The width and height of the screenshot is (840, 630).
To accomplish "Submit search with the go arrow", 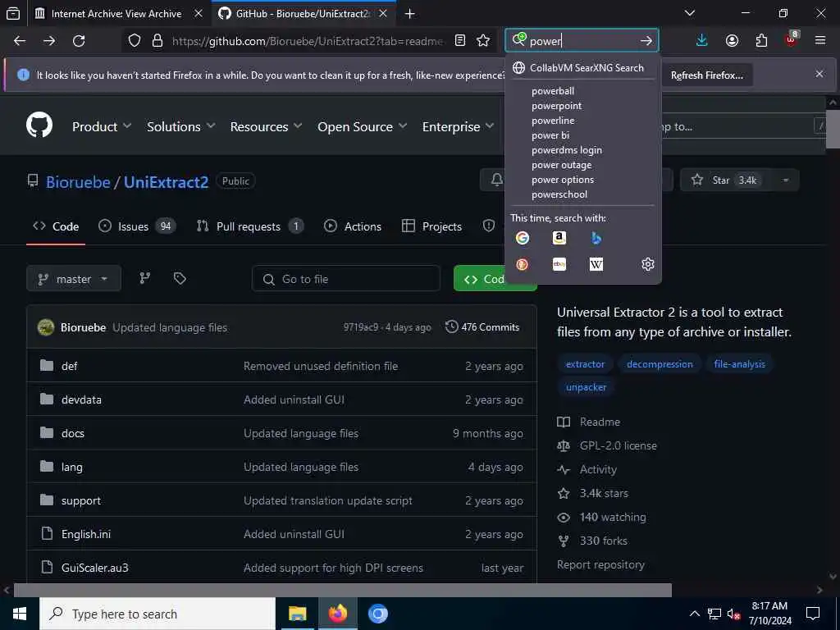I will click(x=646, y=41).
